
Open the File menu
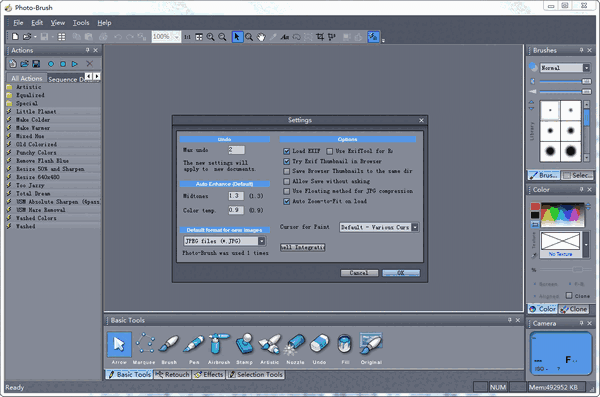pos(18,23)
